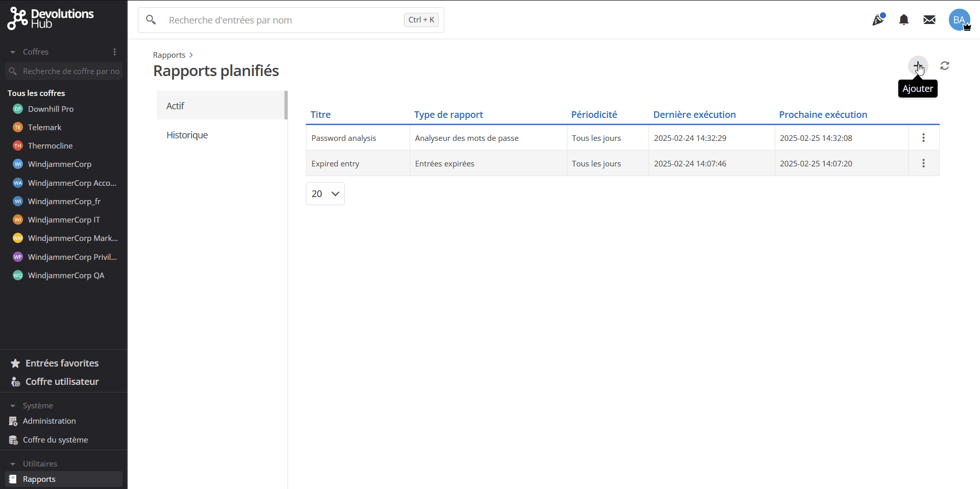Open Administration in the sidebar
Screen dimensions: 980x489
pyautogui.click(x=49, y=421)
